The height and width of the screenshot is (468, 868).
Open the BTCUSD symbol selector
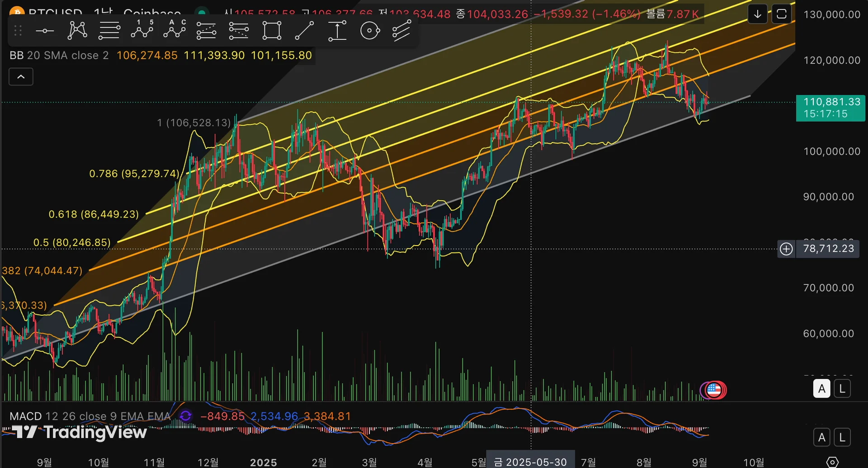point(55,12)
